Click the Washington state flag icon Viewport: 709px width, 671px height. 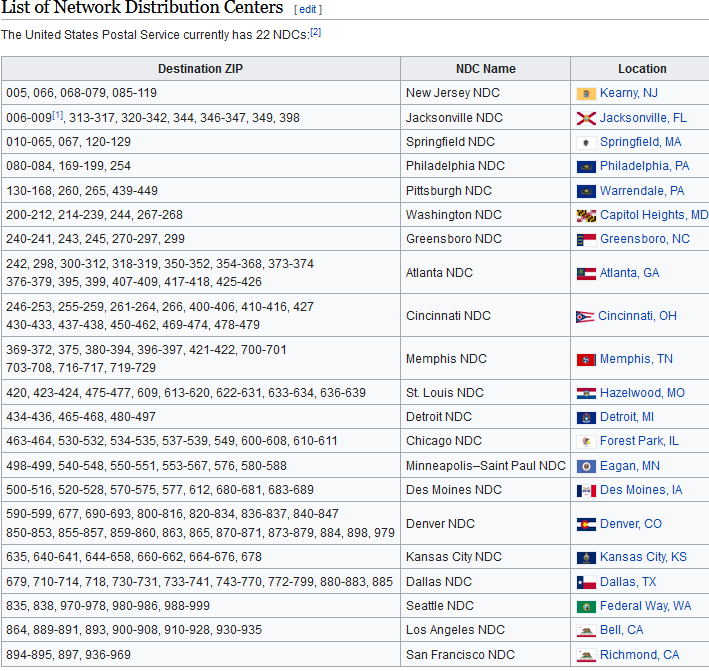[586, 606]
